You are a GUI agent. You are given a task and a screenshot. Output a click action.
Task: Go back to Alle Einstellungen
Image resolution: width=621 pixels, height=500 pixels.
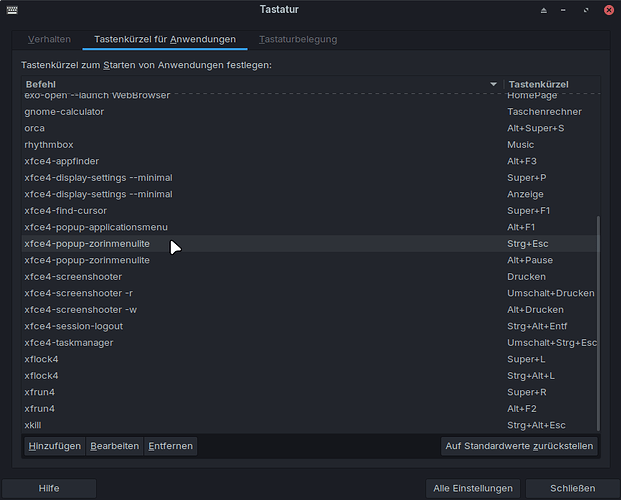click(473, 488)
